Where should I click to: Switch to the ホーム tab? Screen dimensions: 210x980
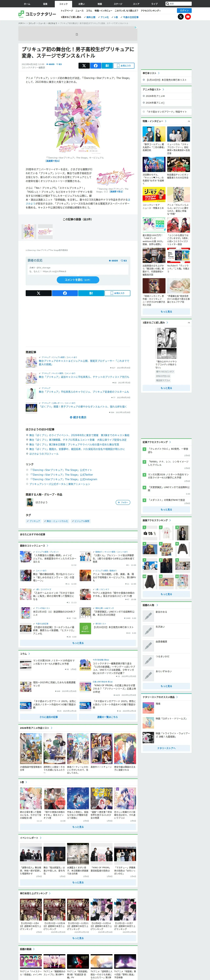coord(27,4)
